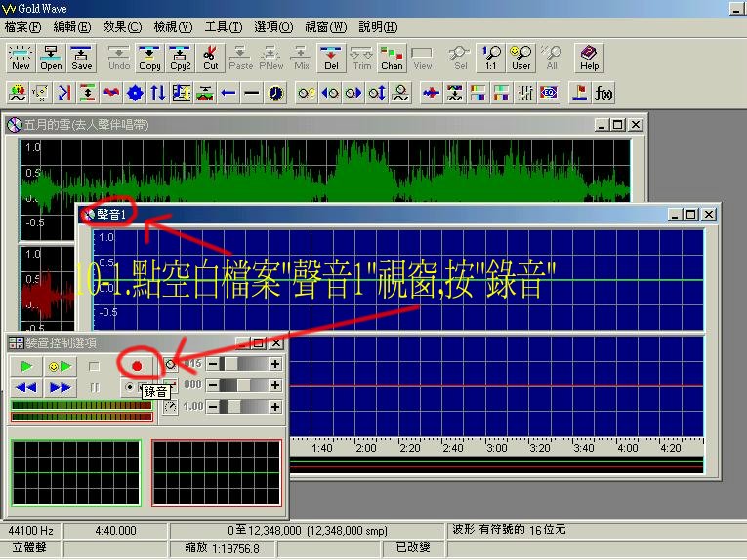
Task: Click the Fast Forward button
Action: click(61, 387)
